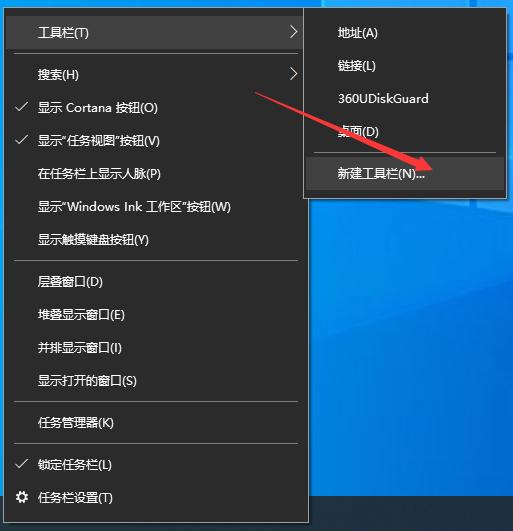513x531 pixels.
Task: Open the 搜索(H) menu entry
Action: [154, 74]
